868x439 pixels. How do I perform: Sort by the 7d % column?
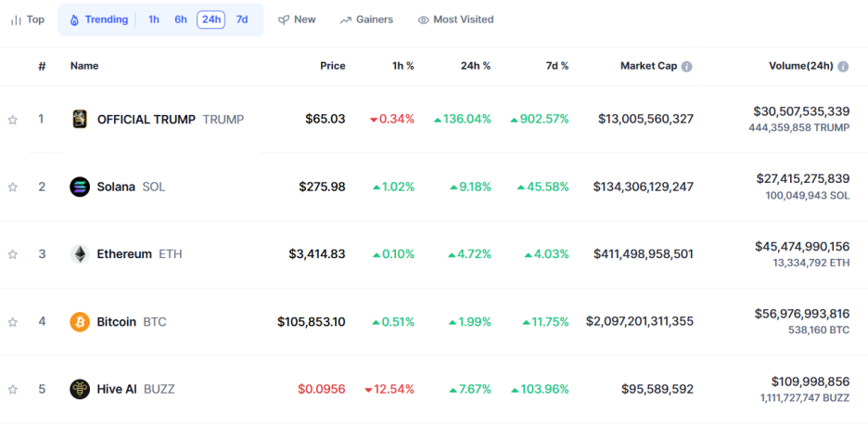pyautogui.click(x=557, y=66)
